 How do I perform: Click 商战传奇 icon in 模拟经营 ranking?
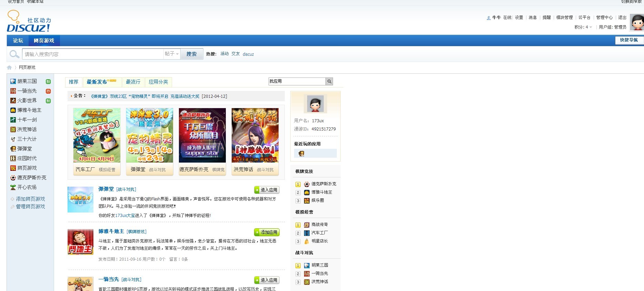[x=307, y=225]
